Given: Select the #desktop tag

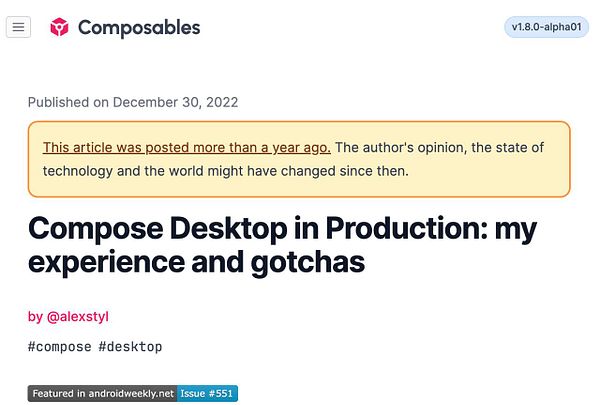Looking at the screenshot, I should tap(130, 347).
